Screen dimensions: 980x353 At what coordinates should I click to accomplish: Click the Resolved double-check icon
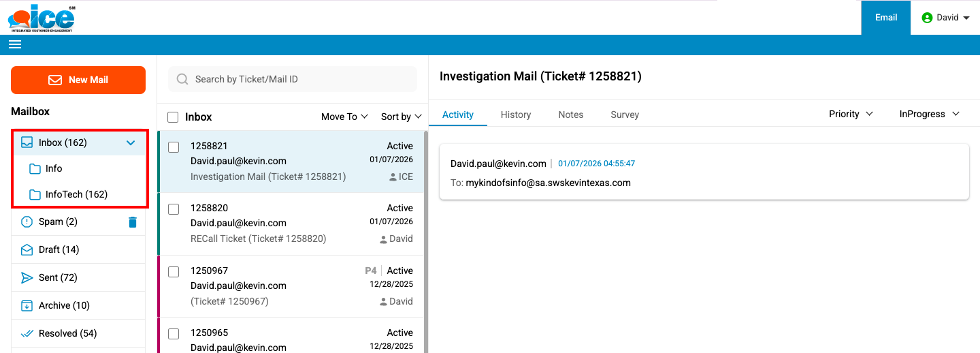[27, 334]
